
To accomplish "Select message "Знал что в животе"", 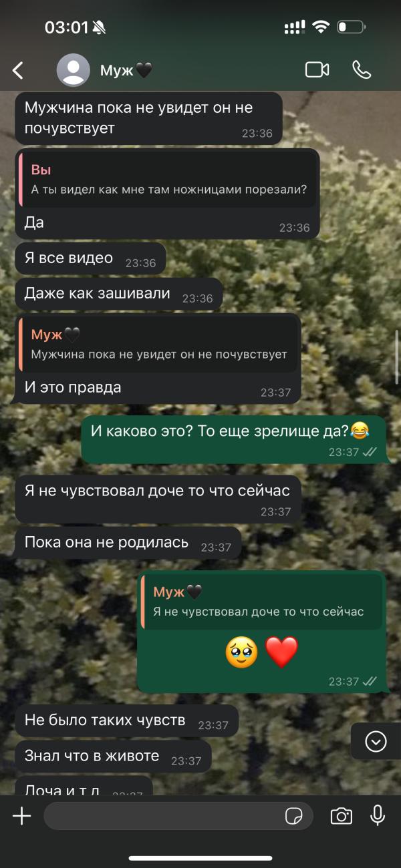I will tap(113, 756).
